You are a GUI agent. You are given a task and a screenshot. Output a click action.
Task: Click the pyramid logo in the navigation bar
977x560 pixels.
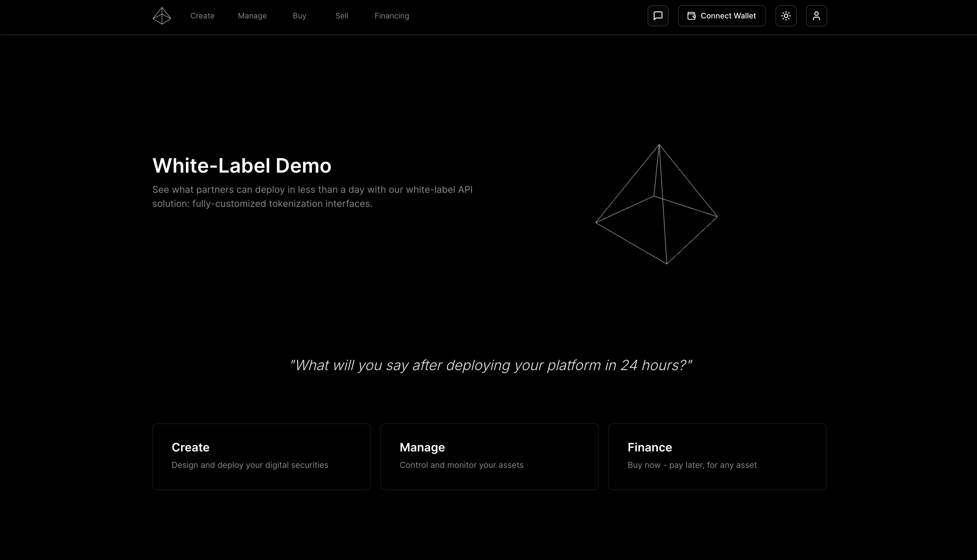click(162, 16)
